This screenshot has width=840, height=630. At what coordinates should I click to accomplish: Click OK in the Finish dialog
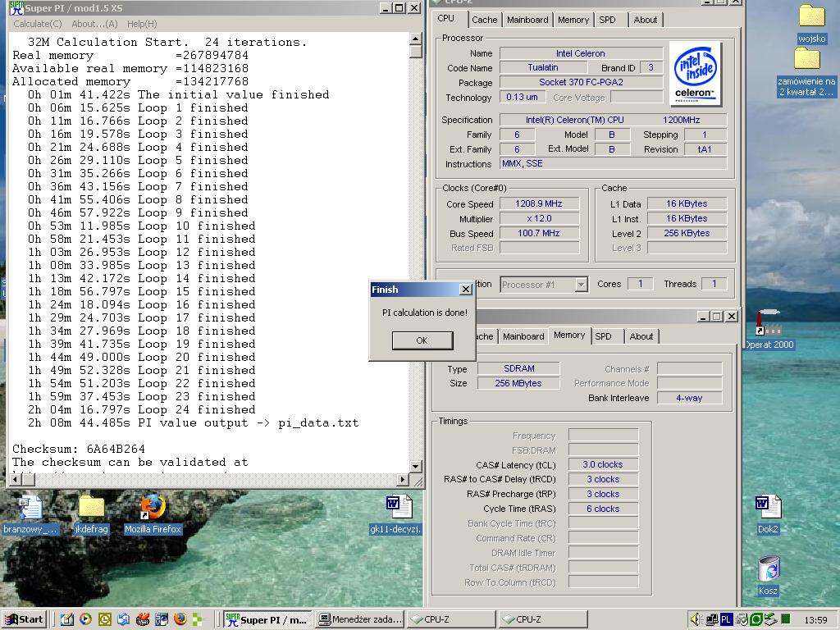(x=422, y=340)
